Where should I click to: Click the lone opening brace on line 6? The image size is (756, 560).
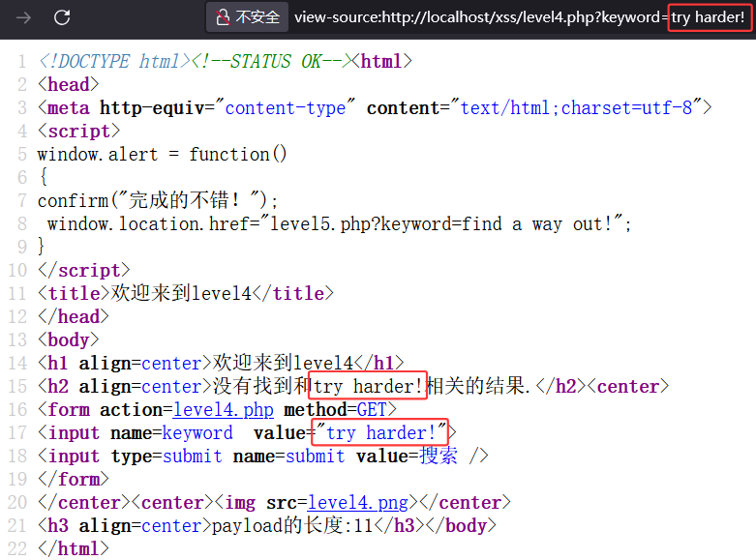[43, 178]
